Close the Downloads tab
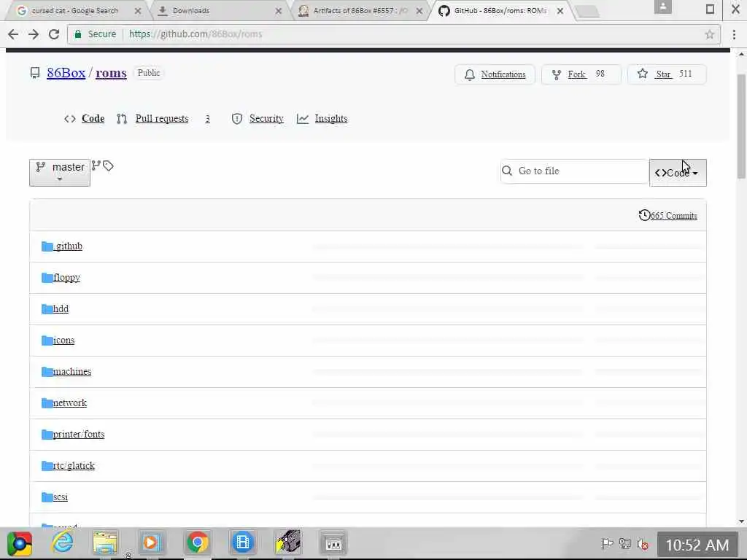The width and height of the screenshot is (747, 560). [x=279, y=11]
